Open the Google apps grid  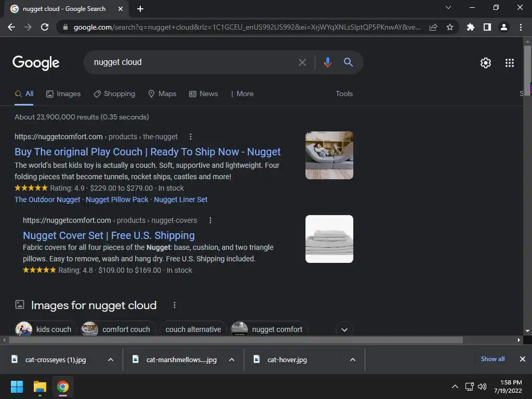click(x=510, y=63)
